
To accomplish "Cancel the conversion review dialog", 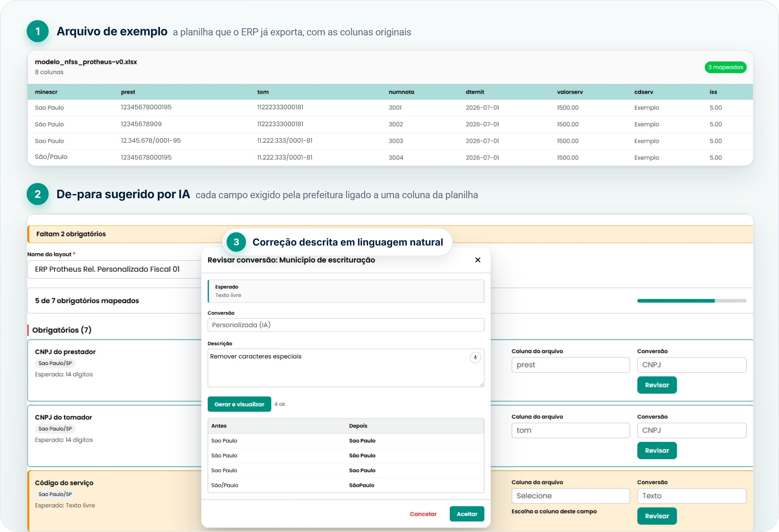I will click(x=423, y=514).
